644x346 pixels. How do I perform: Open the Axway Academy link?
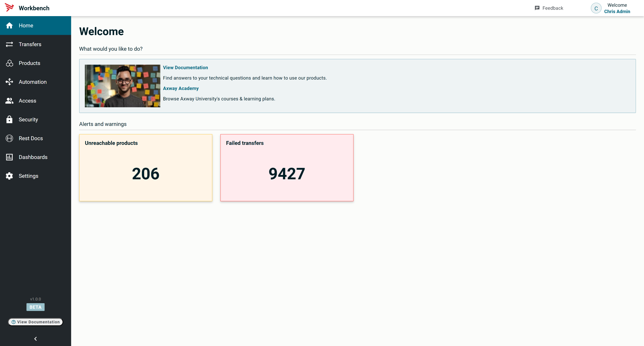[x=181, y=88]
